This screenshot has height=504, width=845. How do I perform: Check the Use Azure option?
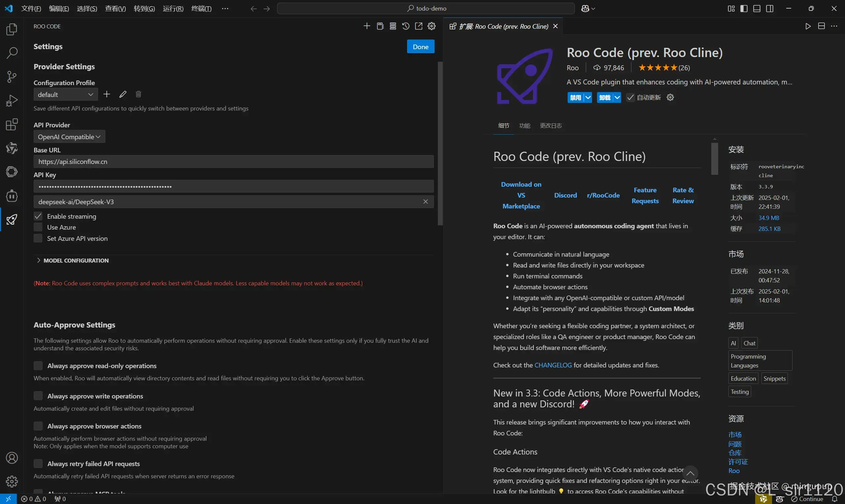click(x=38, y=227)
